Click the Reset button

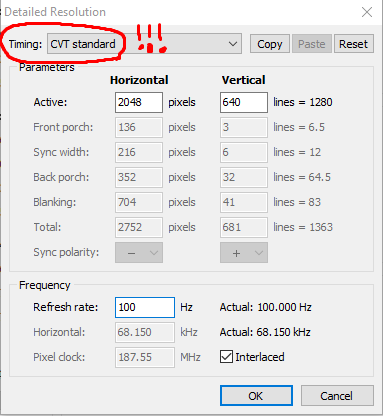point(353,44)
